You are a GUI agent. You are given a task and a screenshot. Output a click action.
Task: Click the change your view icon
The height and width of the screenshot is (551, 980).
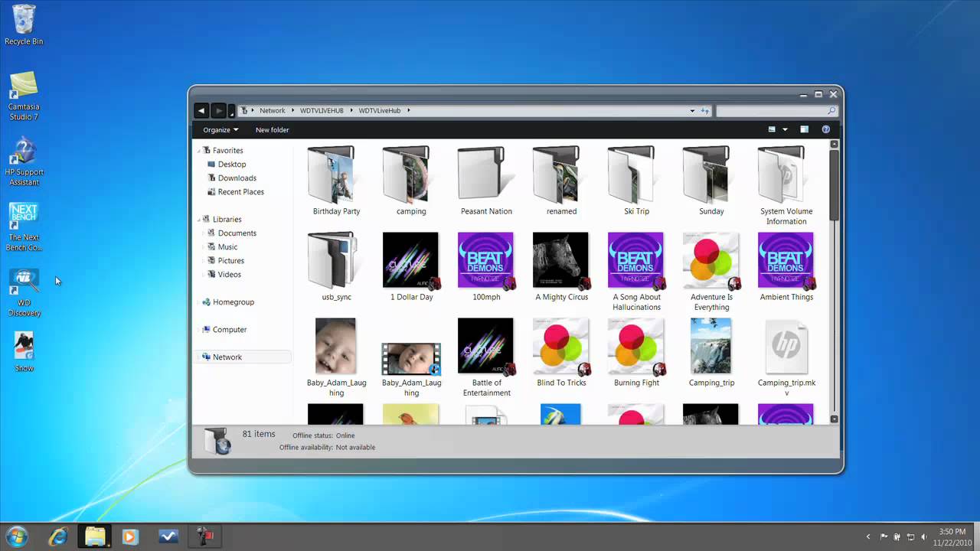[x=773, y=130]
